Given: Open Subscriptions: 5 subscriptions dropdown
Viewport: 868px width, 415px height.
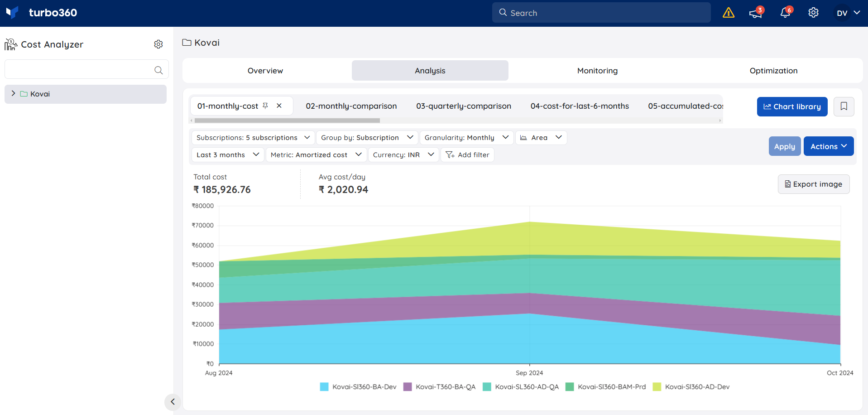Looking at the screenshot, I should pyautogui.click(x=253, y=138).
